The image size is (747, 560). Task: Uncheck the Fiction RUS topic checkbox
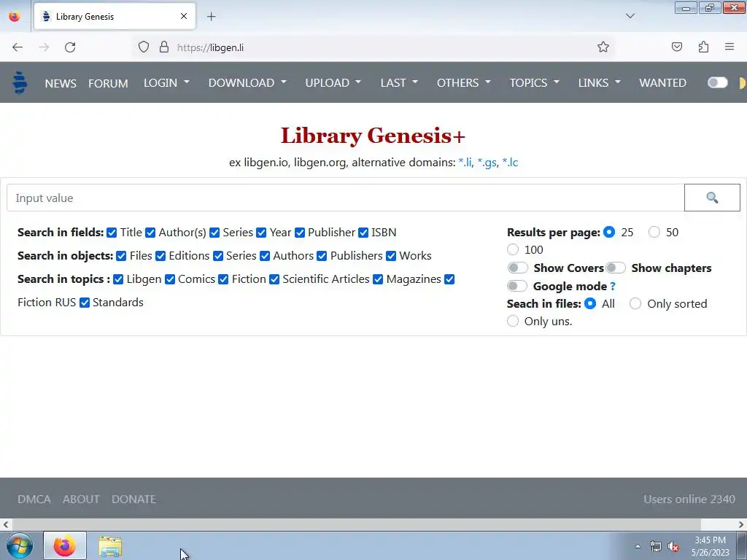(x=449, y=279)
